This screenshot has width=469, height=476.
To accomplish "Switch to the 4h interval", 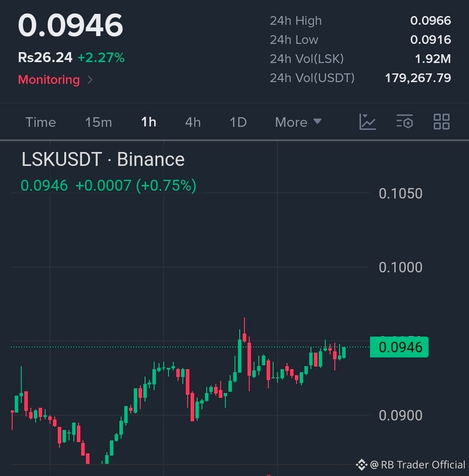I will click(x=193, y=122).
